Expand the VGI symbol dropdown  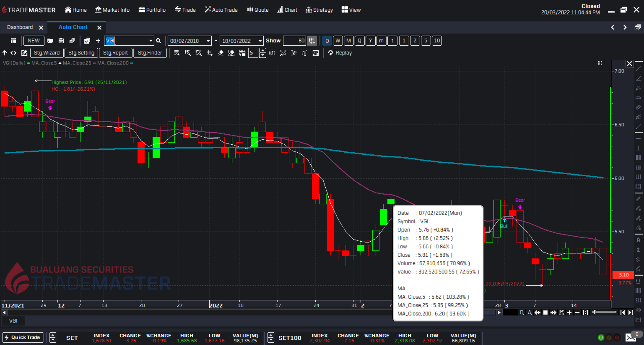click(151, 41)
